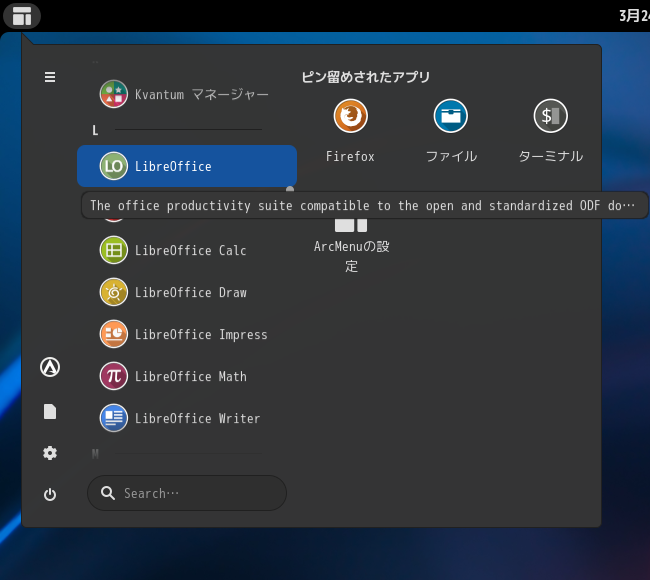This screenshot has height=580, width=650.
Task: Open pinned ターミナル terminal app
Action: tap(551, 131)
